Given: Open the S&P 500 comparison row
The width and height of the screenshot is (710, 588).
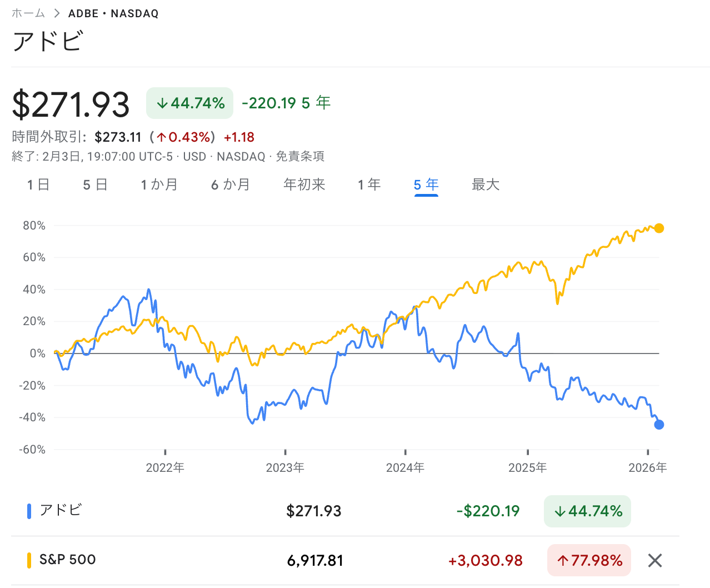Looking at the screenshot, I should (x=67, y=560).
